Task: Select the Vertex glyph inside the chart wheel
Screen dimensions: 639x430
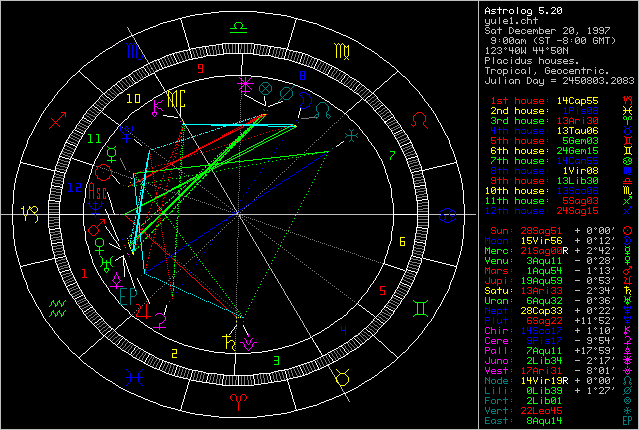Action: point(351,135)
